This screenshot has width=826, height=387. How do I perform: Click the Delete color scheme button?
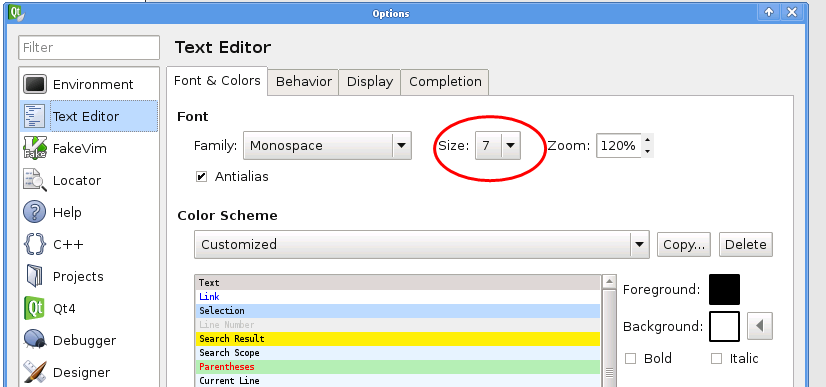click(x=745, y=244)
